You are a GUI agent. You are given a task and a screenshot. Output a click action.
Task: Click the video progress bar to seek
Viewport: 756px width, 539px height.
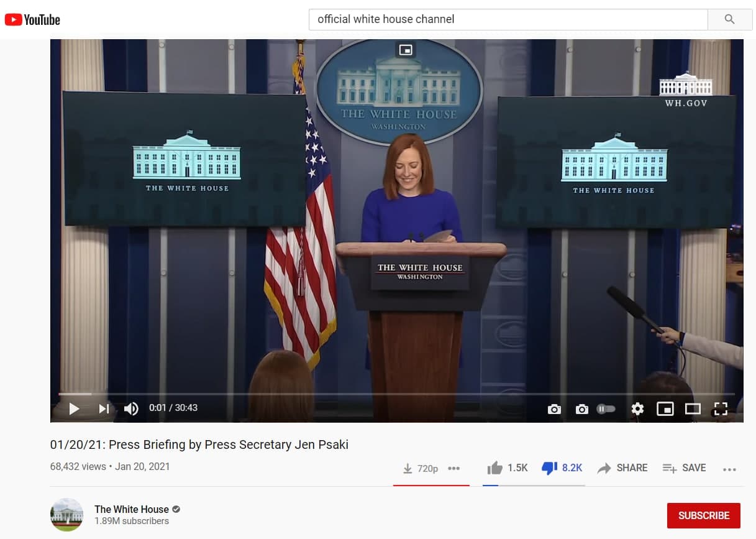[x=398, y=394]
